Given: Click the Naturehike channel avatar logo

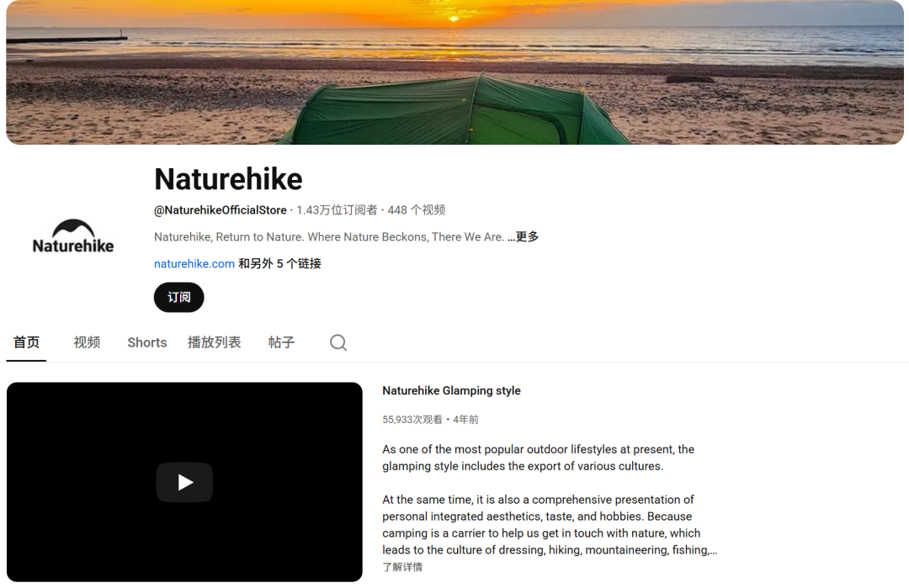Looking at the screenshot, I should [73, 237].
